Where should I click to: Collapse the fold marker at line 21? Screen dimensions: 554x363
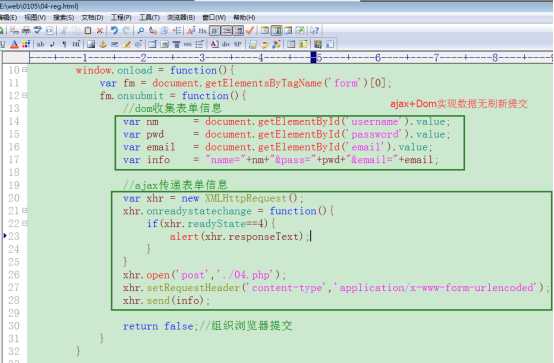pos(24,211)
